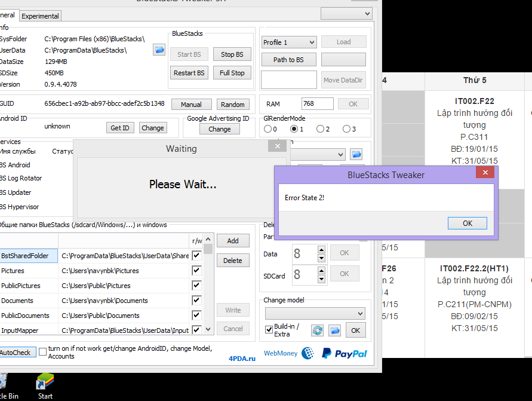Image resolution: width=532 pixels, height=401 pixels.
Task: Click OK in the Error State dialog
Action: 467,223
